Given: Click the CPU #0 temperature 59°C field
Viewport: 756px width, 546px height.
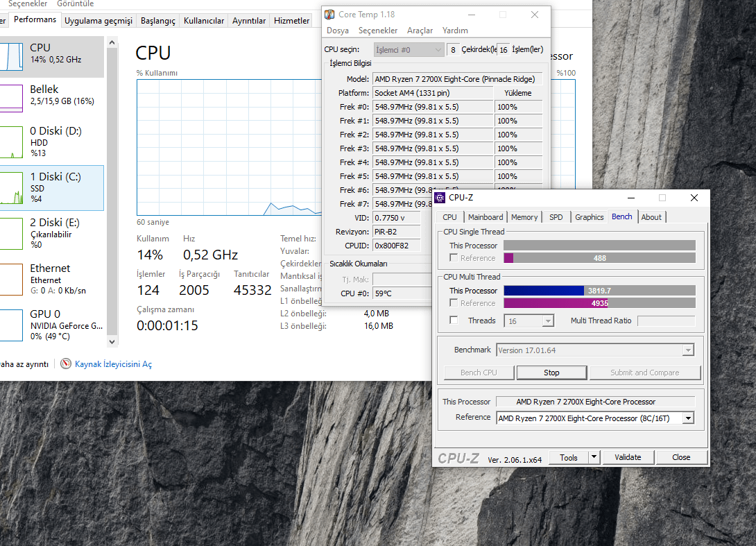Looking at the screenshot, I should pyautogui.click(x=402, y=293).
